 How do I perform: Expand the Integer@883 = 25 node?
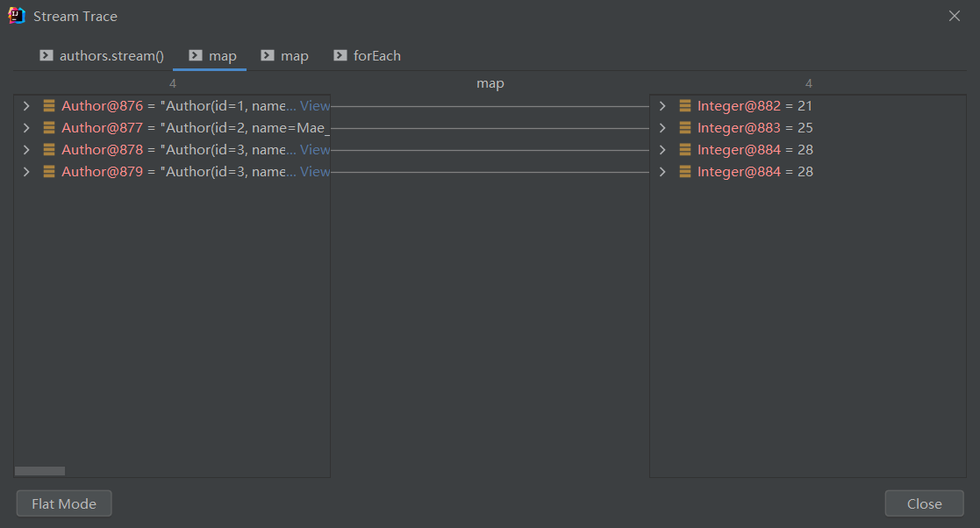[662, 128]
